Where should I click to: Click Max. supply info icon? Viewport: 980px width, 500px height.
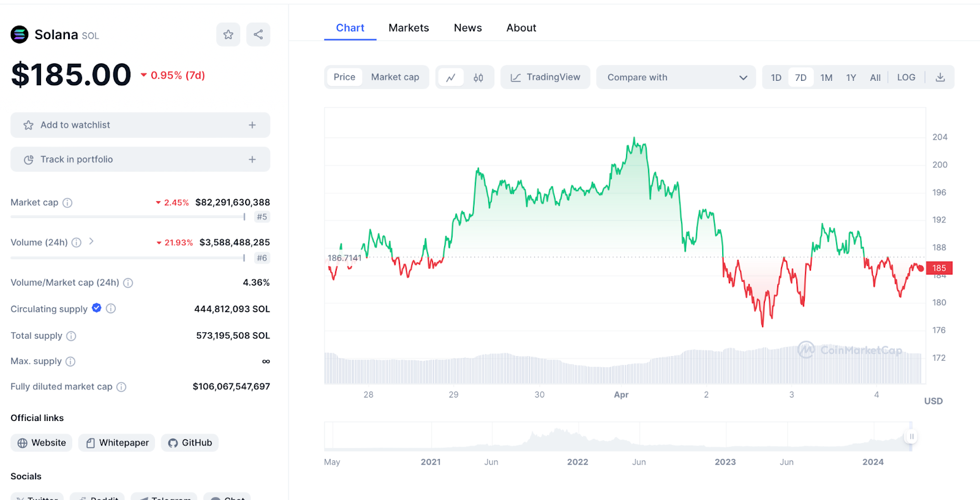[x=70, y=362]
